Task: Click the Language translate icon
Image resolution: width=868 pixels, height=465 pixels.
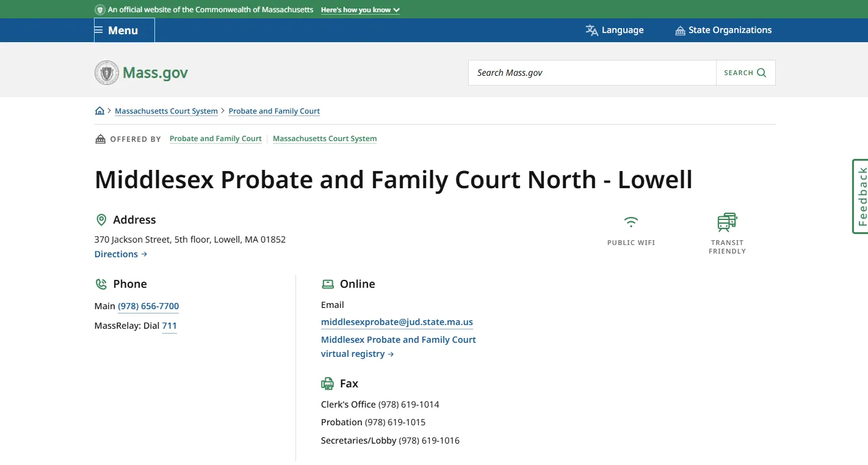Action: [x=591, y=30]
